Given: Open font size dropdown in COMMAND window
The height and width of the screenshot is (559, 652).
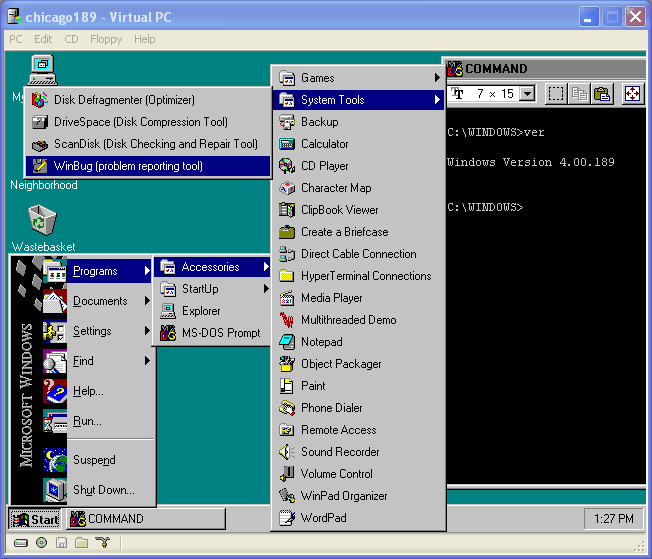Looking at the screenshot, I should (527, 94).
